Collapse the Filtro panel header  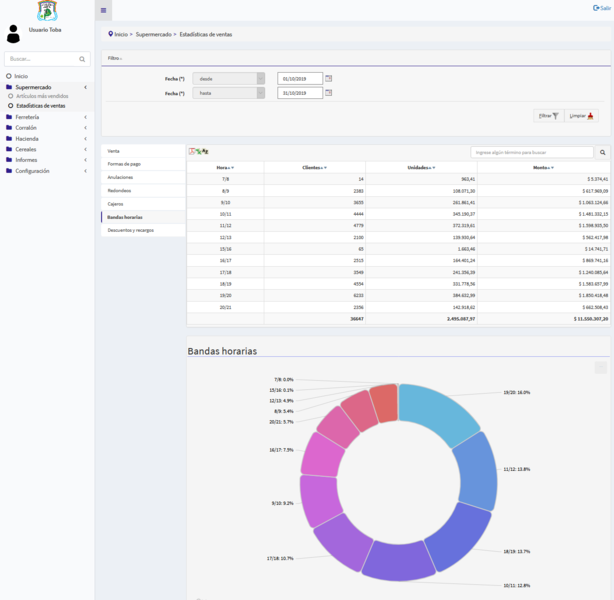point(115,58)
